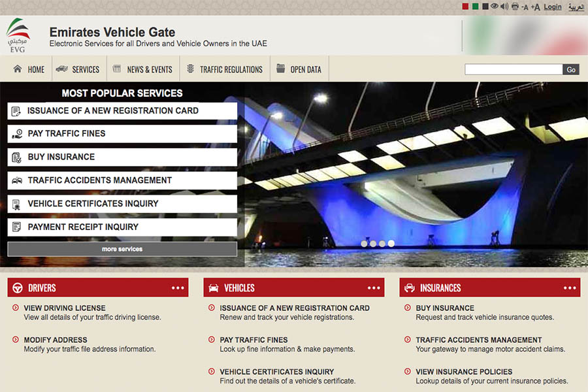Click the more services button
Image resolution: width=588 pixels, height=392 pixels.
122,249
